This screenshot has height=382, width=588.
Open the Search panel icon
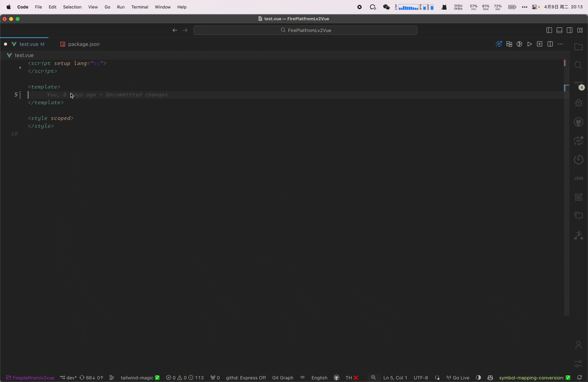tap(578, 65)
